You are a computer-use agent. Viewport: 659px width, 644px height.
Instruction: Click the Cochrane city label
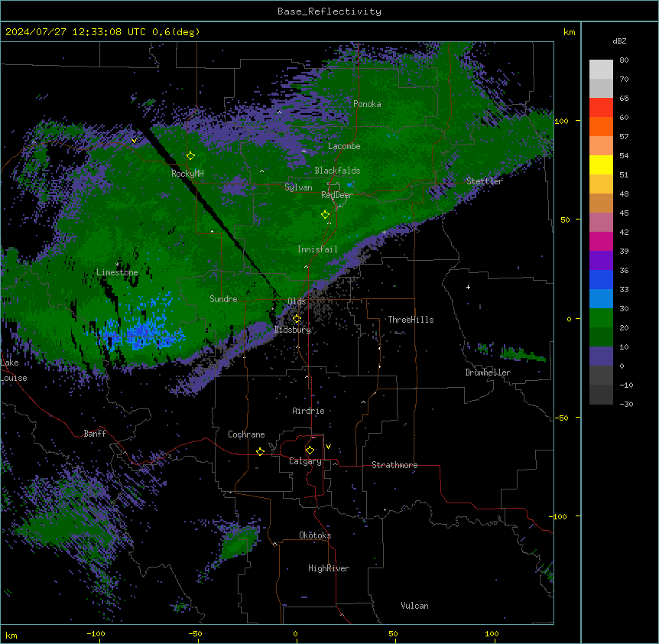pos(246,434)
